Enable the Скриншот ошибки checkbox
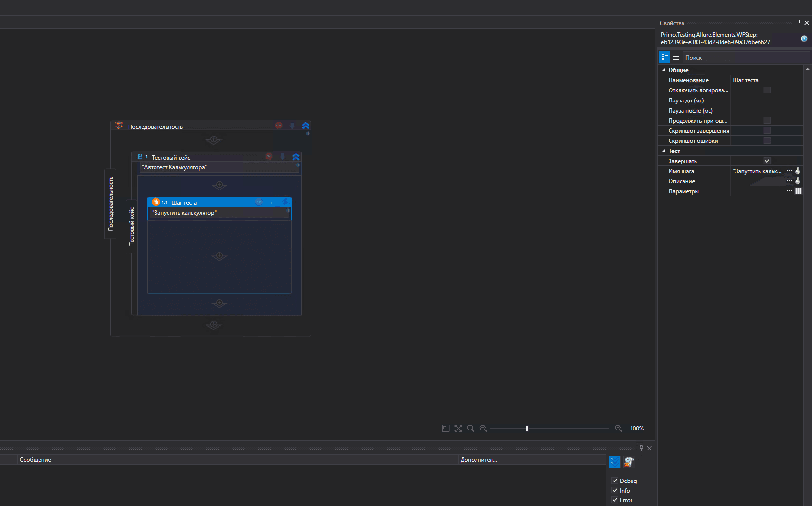Screen dimensions: 812x506 click(767, 141)
